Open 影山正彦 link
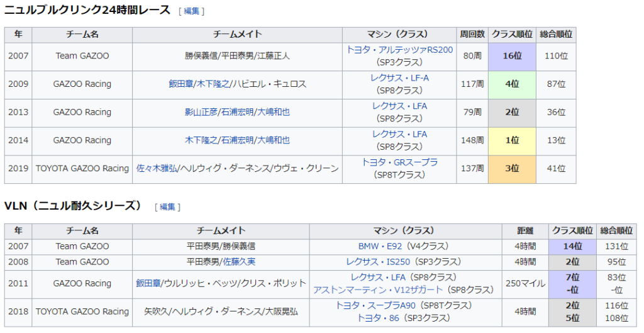Screen dimensions: 644x333 [x=201, y=112]
